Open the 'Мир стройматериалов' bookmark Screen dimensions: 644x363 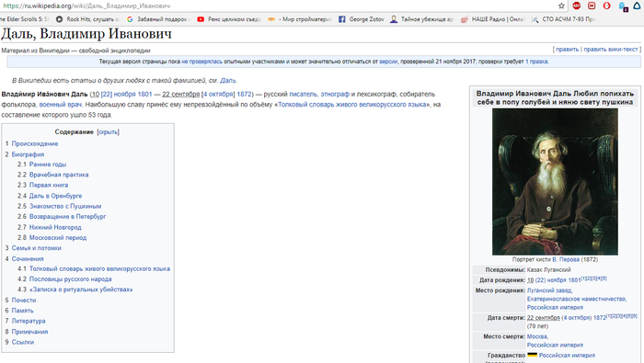click(x=299, y=19)
